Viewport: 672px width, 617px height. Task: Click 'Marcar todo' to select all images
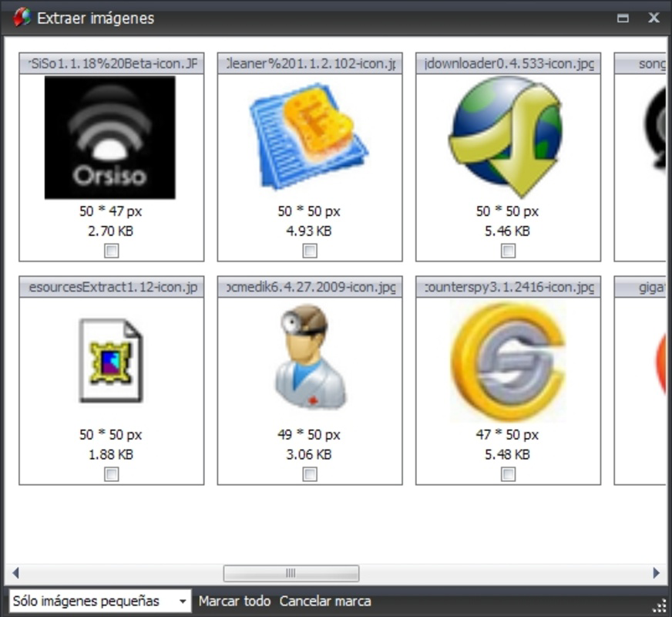(x=235, y=601)
